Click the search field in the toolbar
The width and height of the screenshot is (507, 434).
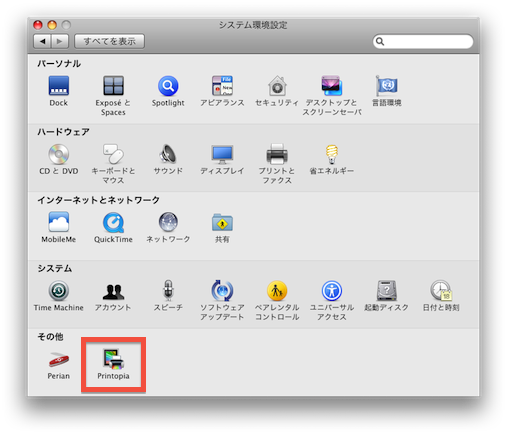pos(423,41)
